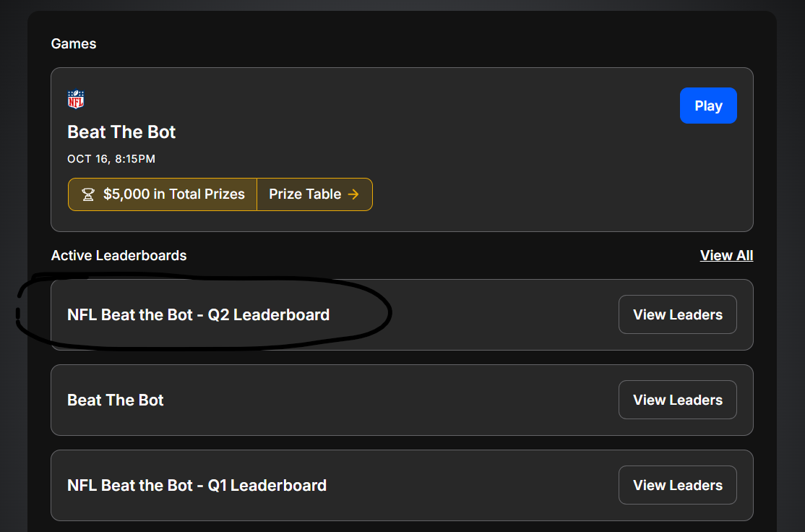Click the OCT 16, 8:15PM game date

coord(111,159)
